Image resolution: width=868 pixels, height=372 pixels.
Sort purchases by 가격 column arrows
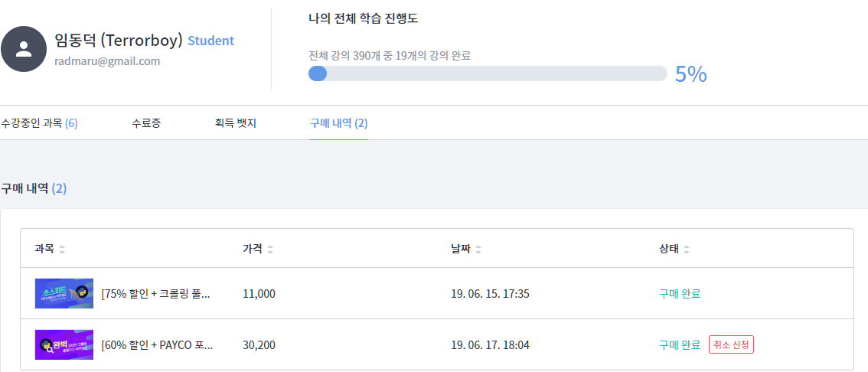click(270, 250)
